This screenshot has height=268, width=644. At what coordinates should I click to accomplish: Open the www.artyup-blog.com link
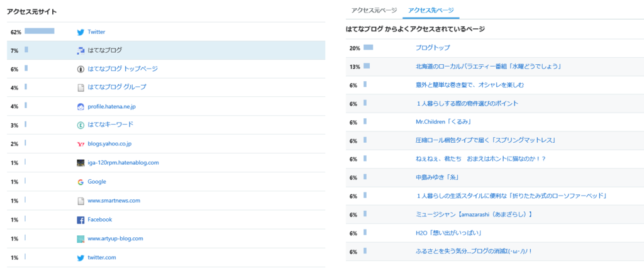[x=115, y=238]
